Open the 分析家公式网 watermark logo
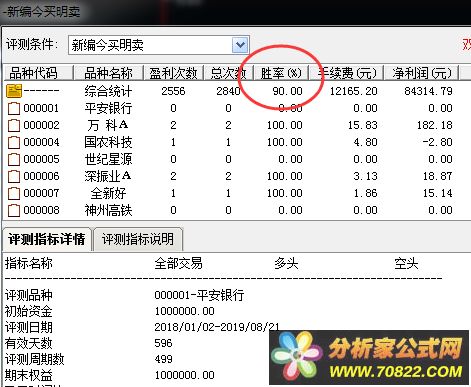 coord(368,357)
